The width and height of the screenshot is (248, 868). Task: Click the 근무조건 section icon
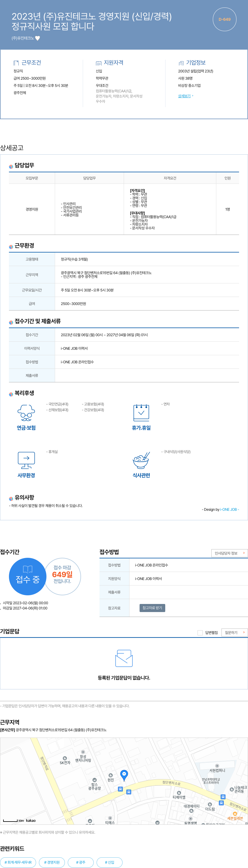[16, 63]
